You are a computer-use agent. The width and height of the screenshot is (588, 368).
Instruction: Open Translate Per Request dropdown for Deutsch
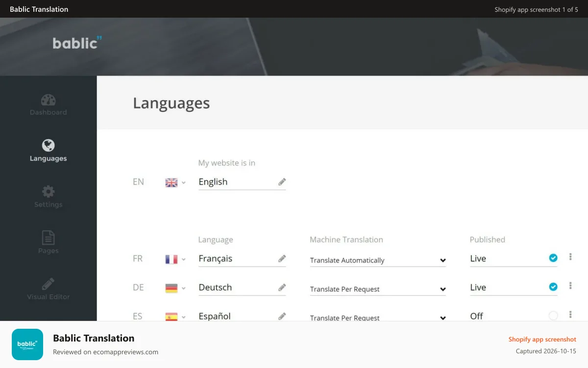(x=378, y=289)
